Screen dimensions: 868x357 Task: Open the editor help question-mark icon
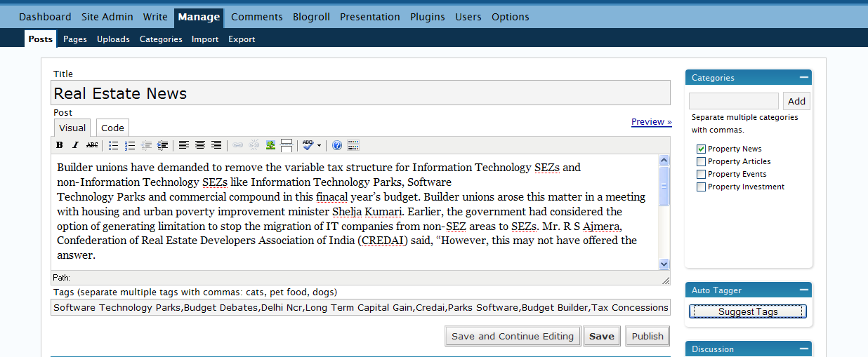(x=337, y=145)
